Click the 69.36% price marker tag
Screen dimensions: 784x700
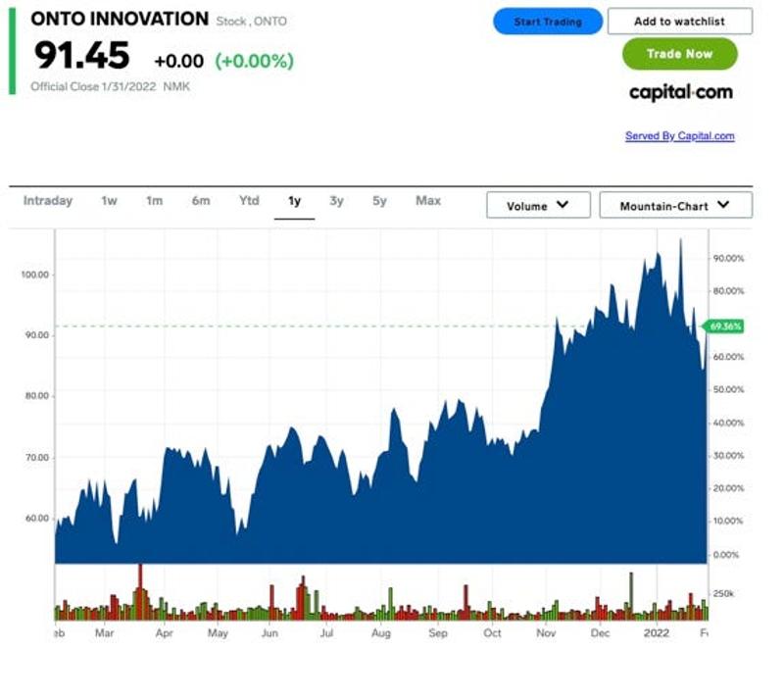pyautogui.click(x=723, y=326)
